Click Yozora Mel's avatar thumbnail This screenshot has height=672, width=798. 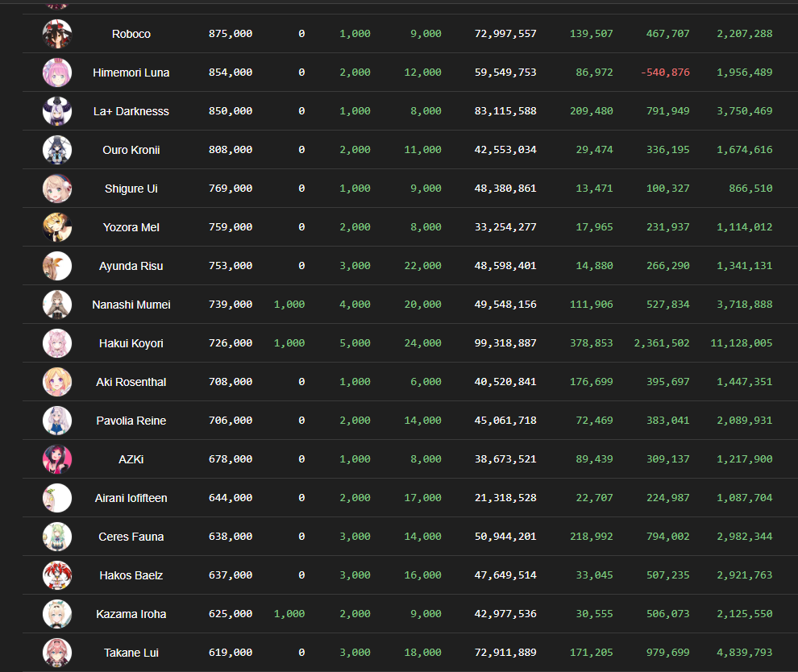(x=57, y=227)
